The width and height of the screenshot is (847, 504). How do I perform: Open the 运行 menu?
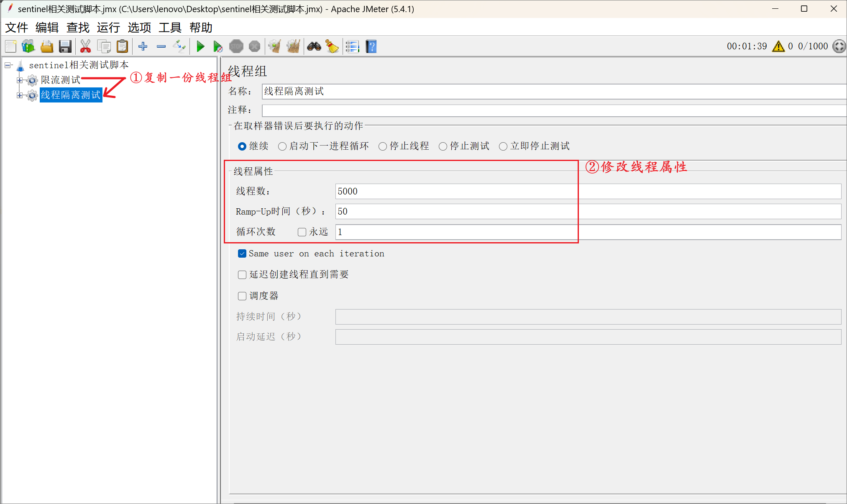point(108,28)
